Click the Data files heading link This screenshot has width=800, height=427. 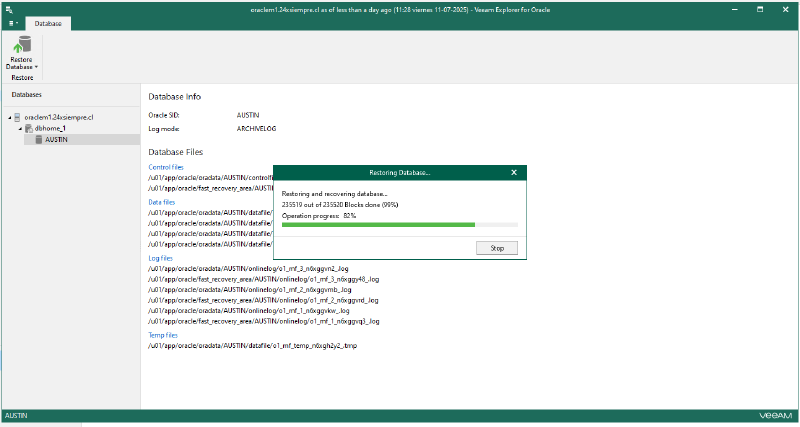[162, 202]
